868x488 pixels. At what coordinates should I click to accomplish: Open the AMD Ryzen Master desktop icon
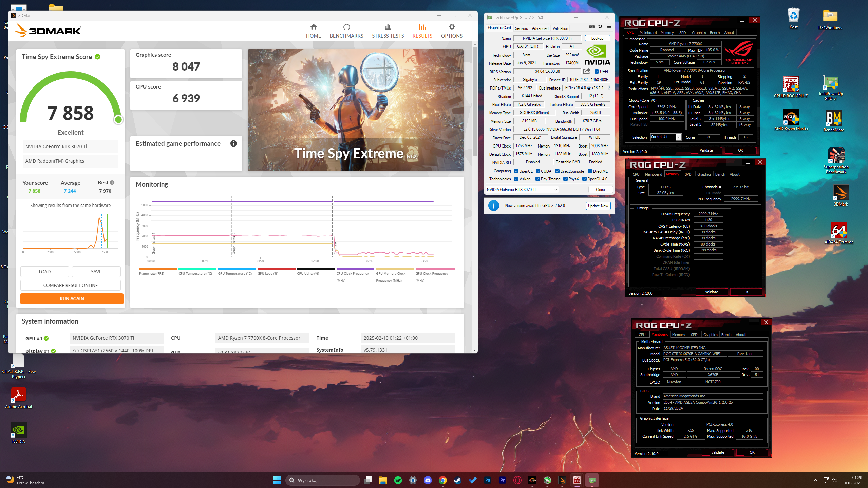click(x=791, y=119)
